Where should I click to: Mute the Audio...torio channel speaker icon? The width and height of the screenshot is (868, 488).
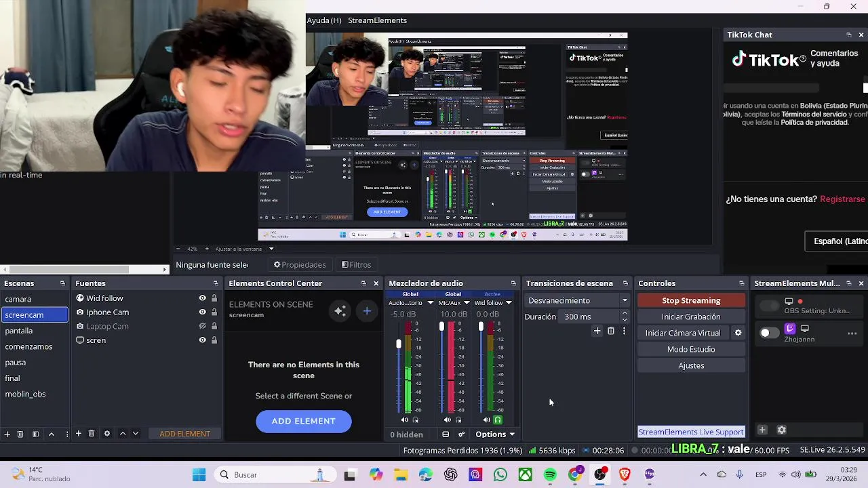tap(405, 420)
